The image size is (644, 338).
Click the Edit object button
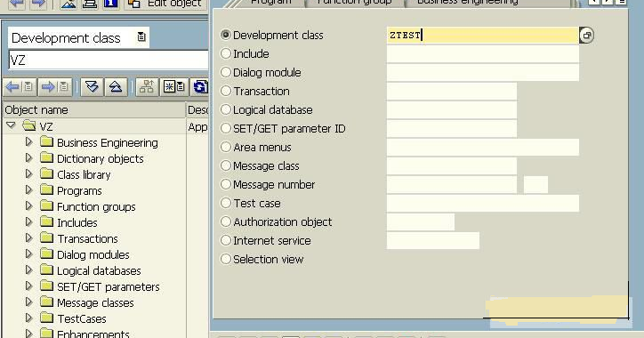coord(165,4)
